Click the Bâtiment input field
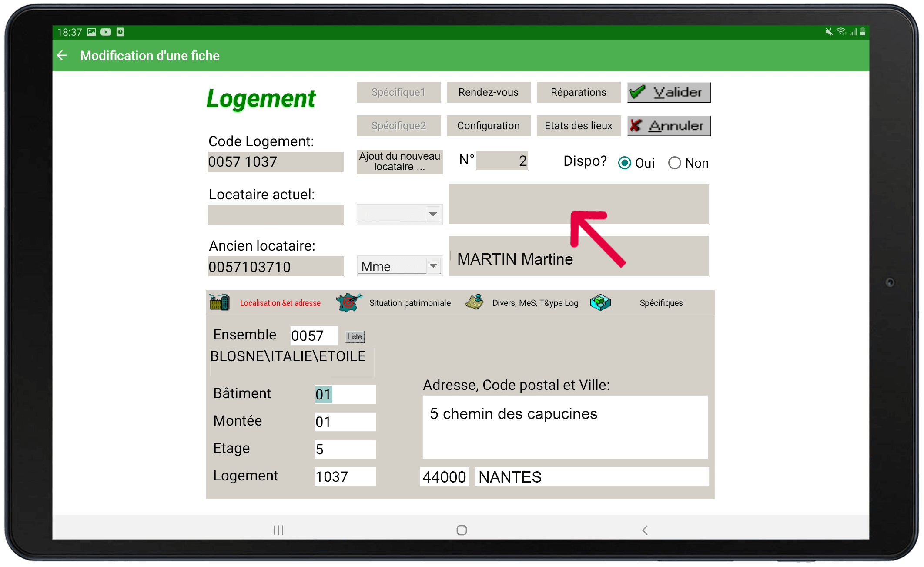The height and width of the screenshot is (567, 924). point(345,394)
